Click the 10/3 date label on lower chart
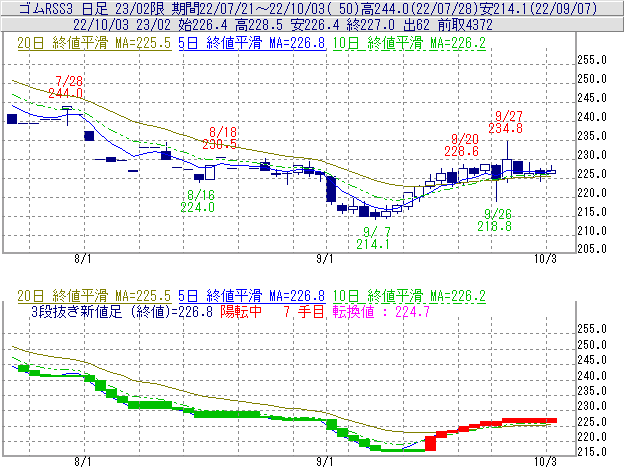 tap(545, 462)
